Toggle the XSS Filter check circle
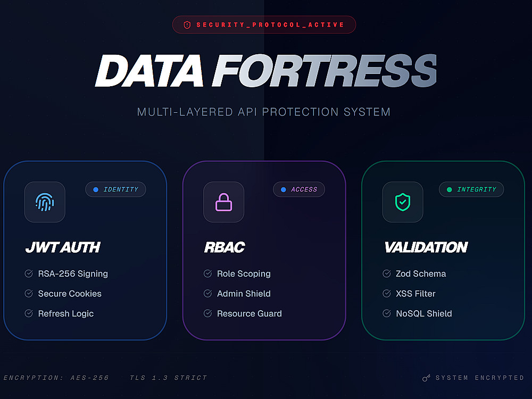 click(387, 294)
